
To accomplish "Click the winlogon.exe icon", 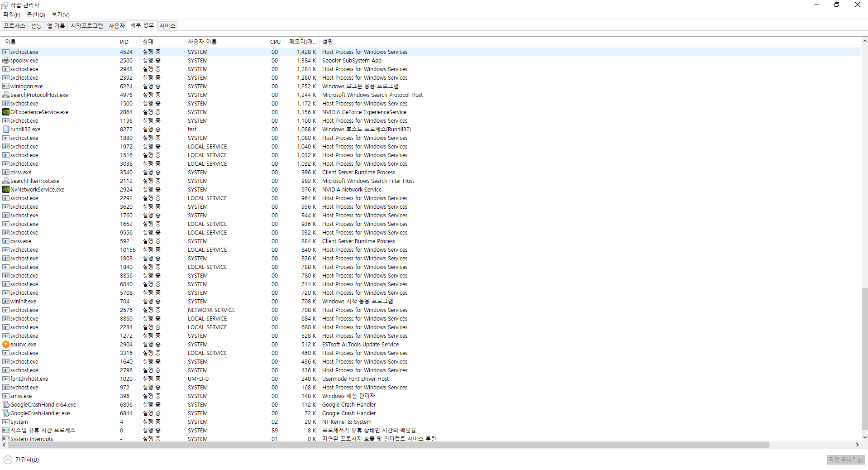I will tap(6, 86).
